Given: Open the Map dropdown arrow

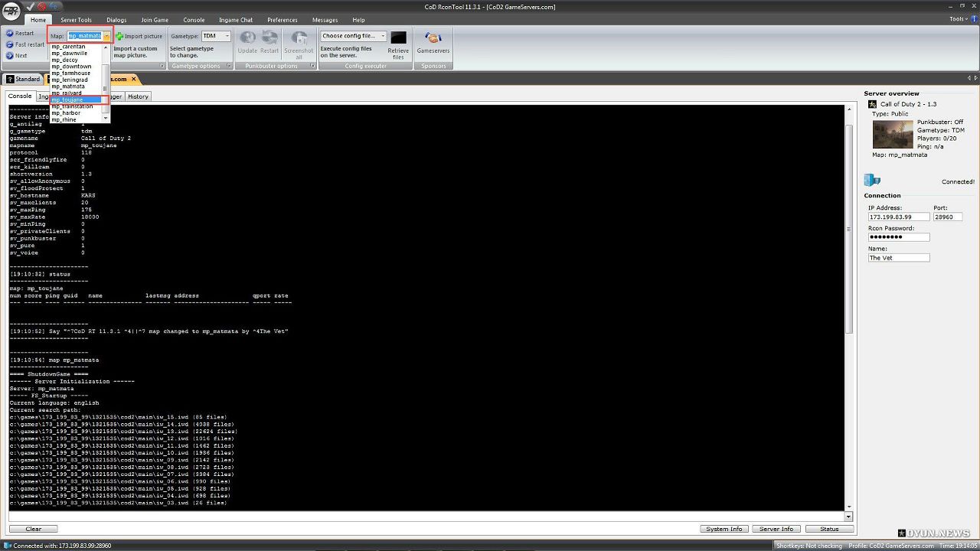Looking at the screenshot, I should 107,36.
